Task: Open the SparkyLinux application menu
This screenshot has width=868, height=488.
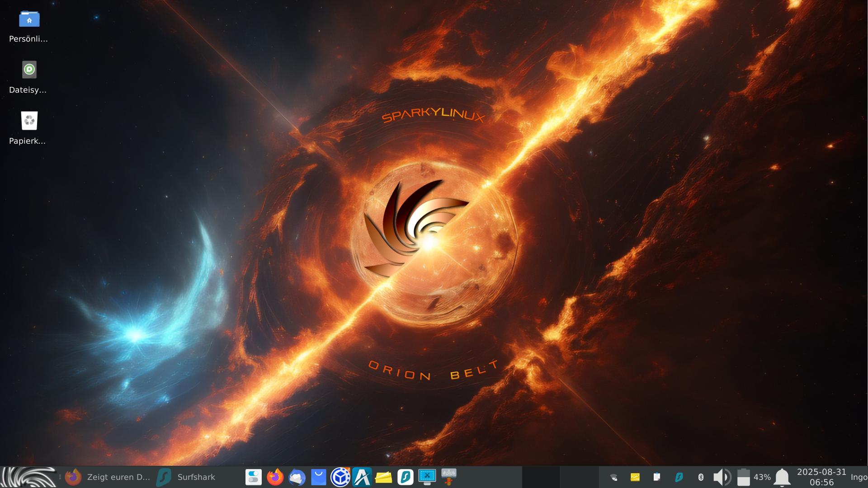Action: [28, 477]
